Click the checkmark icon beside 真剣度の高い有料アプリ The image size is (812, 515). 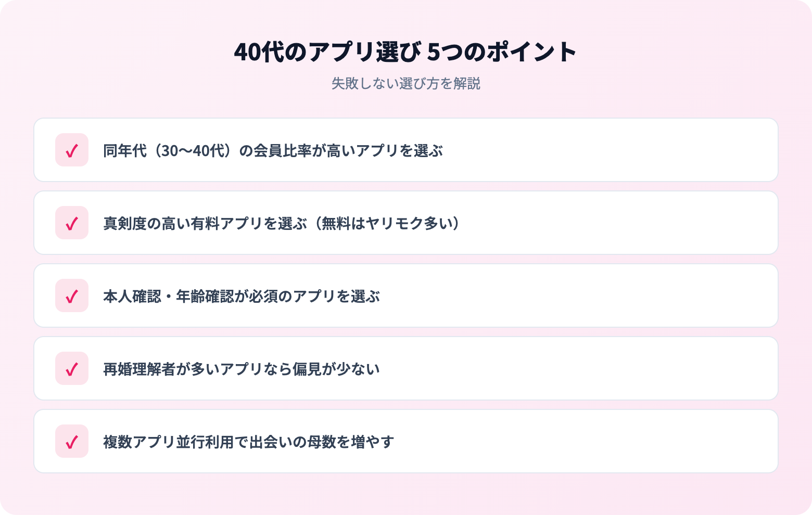pos(72,223)
